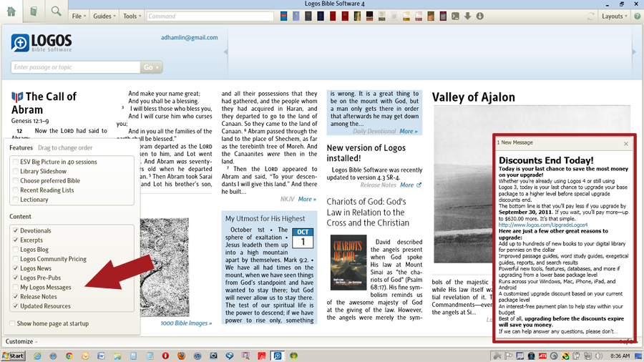This screenshot has width=644, height=362.
Task: Check Show home page at startup
Action: tap(12, 323)
